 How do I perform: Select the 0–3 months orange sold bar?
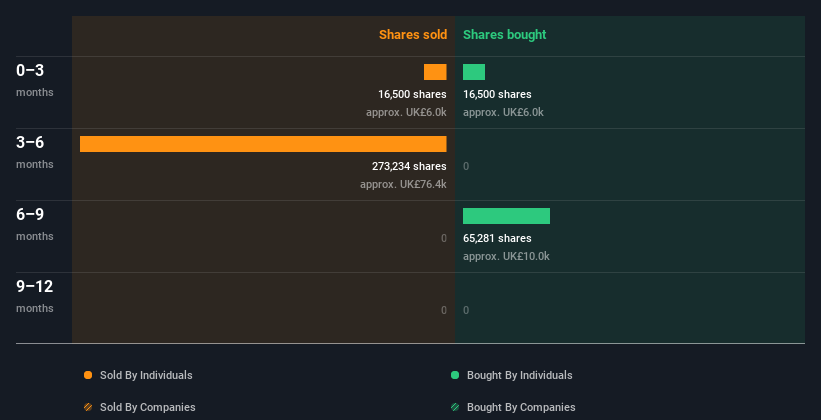435,72
